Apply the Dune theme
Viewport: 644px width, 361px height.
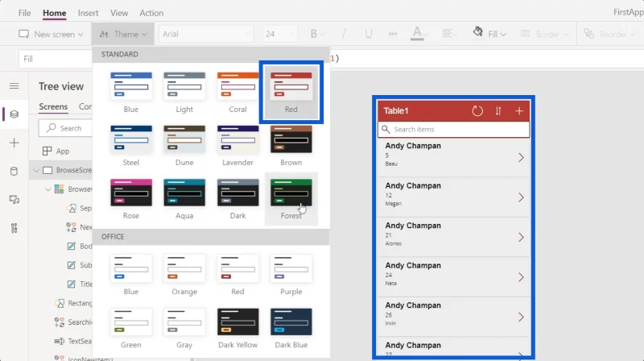point(184,146)
